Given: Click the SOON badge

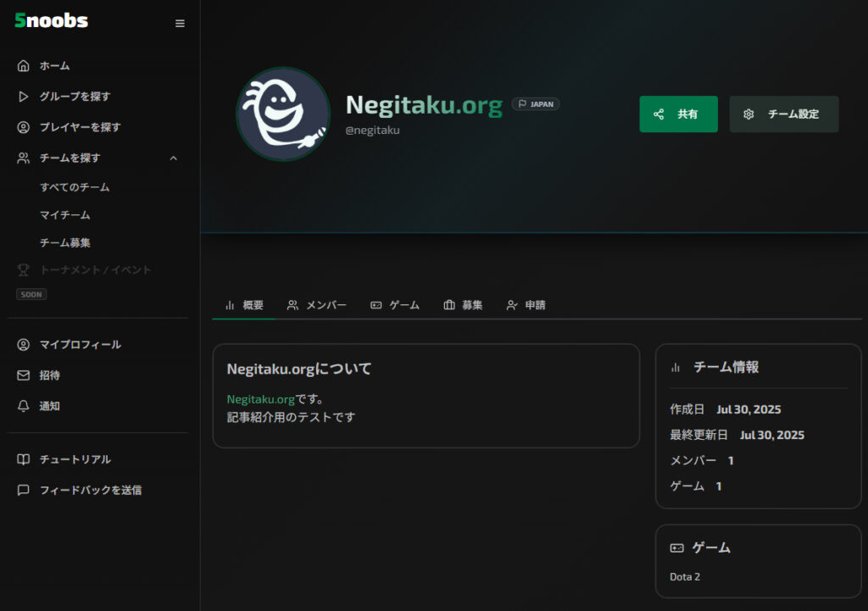Looking at the screenshot, I should click(x=31, y=294).
